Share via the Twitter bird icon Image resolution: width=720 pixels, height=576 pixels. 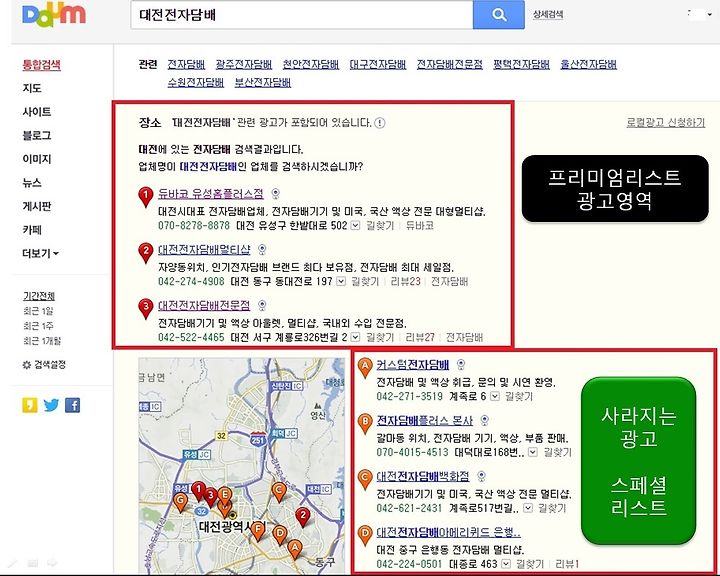tap(51, 406)
